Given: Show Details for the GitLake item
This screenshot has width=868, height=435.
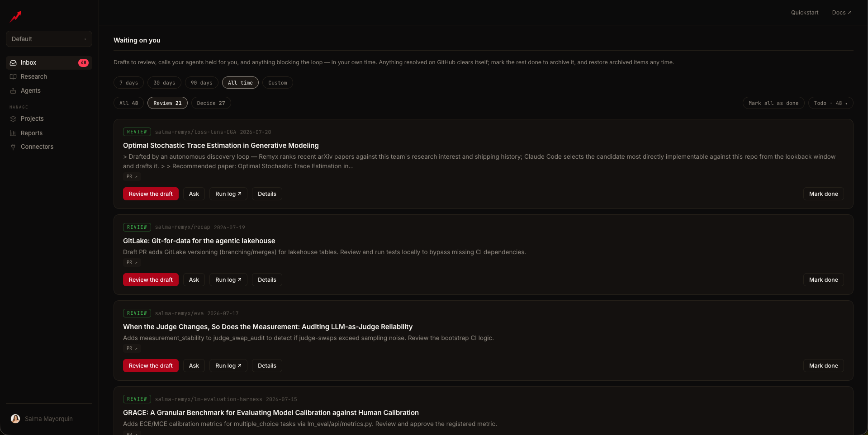Looking at the screenshot, I should [x=267, y=280].
